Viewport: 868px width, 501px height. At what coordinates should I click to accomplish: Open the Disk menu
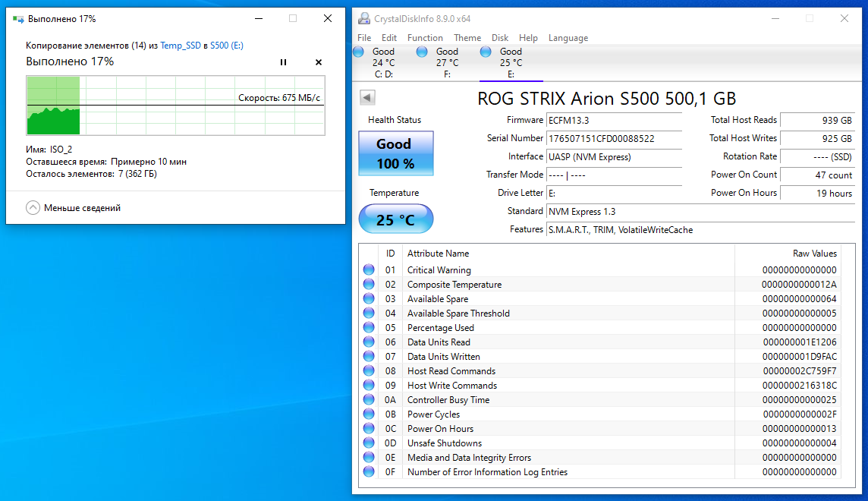click(500, 38)
